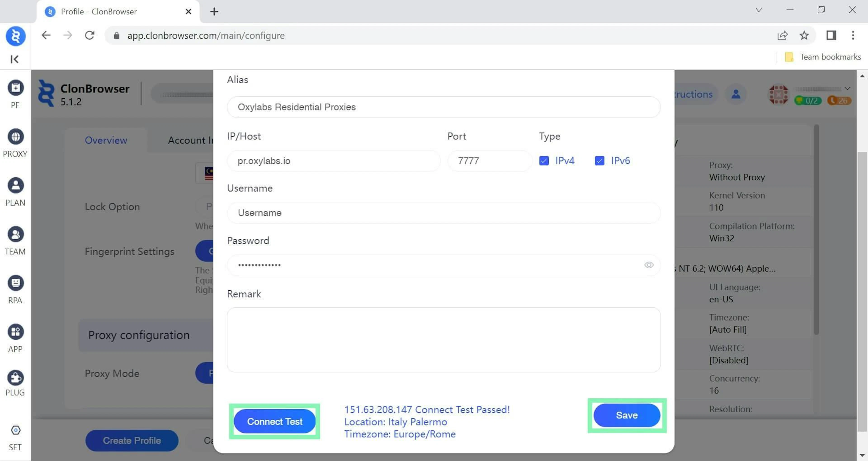Open the TEAM sidebar icon
The image size is (868, 461).
click(x=16, y=235)
